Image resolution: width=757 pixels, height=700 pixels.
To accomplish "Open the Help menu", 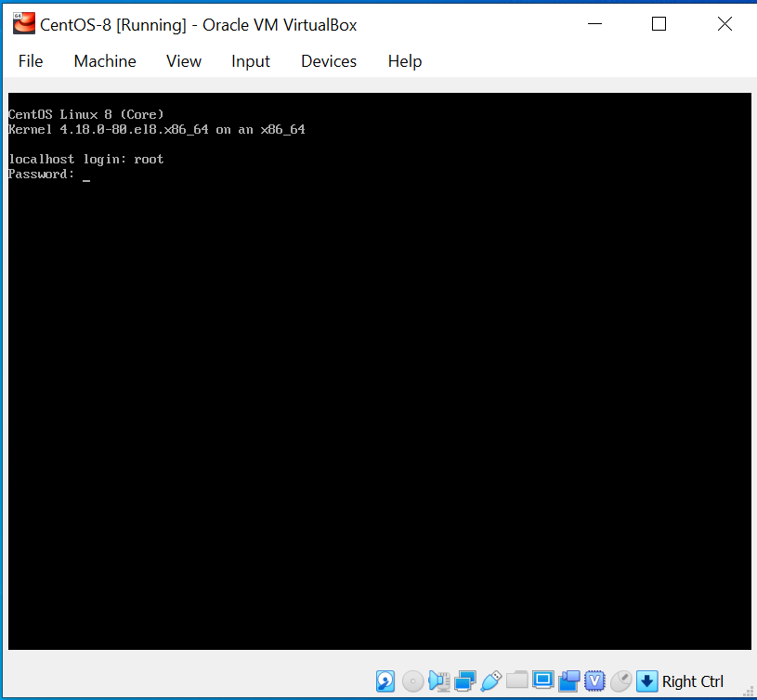I will coord(405,61).
